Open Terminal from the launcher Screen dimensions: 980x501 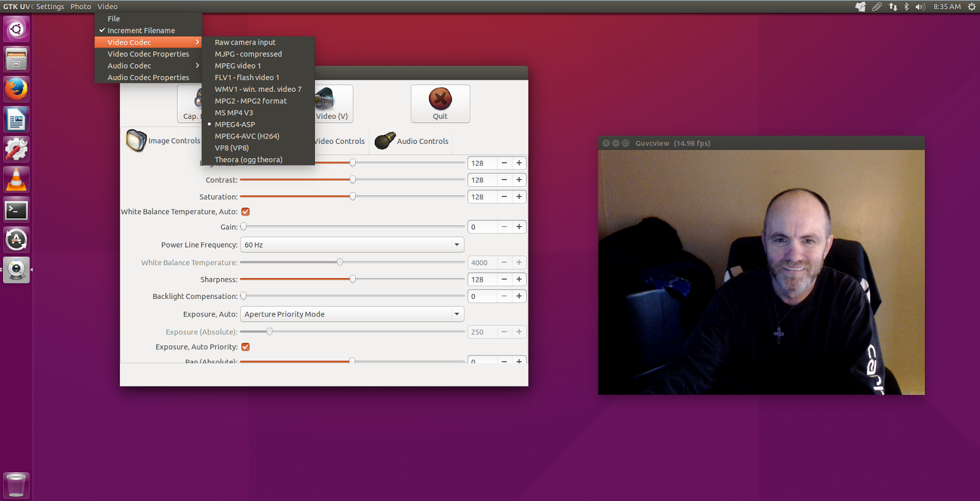(x=17, y=210)
